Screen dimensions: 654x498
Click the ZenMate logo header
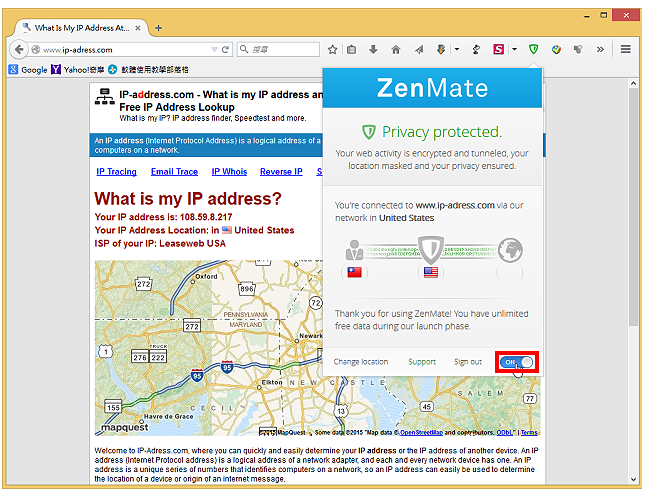click(432, 88)
